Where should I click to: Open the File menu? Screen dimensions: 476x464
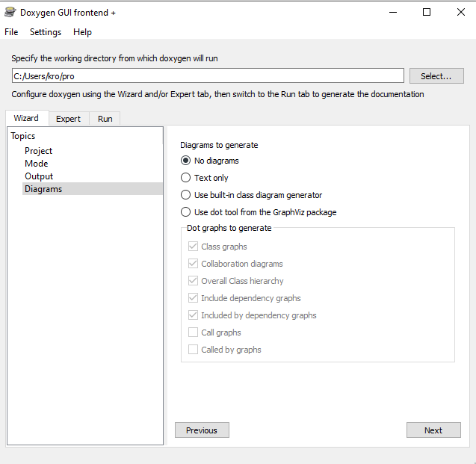click(11, 32)
